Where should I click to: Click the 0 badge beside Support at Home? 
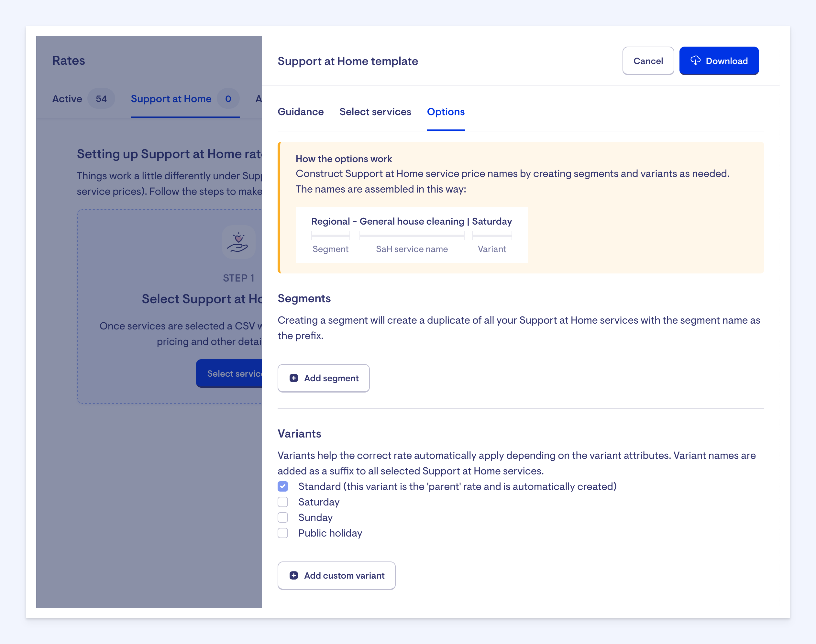click(228, 99)
